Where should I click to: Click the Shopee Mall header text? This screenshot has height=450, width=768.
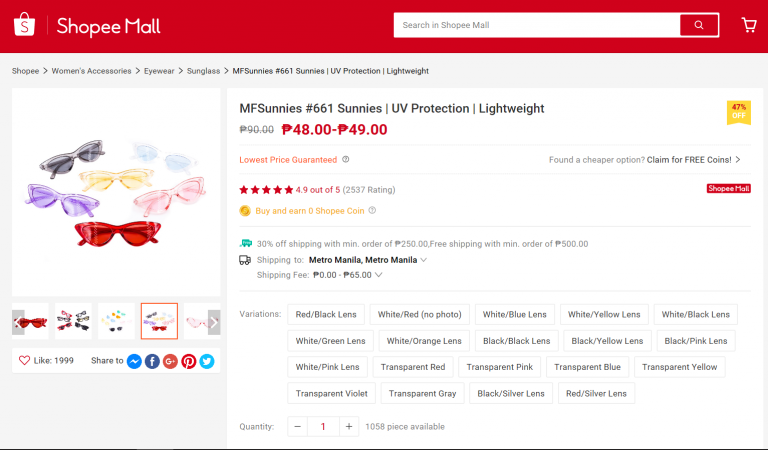(x=108, y=26)
